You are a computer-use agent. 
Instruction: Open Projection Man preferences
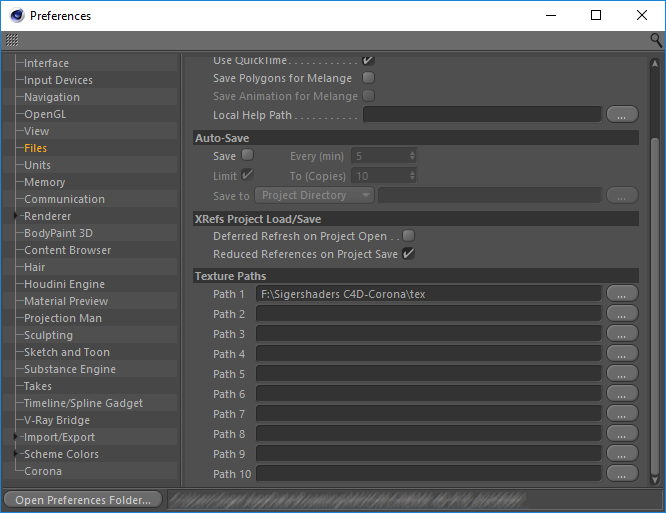coord(63,318)
